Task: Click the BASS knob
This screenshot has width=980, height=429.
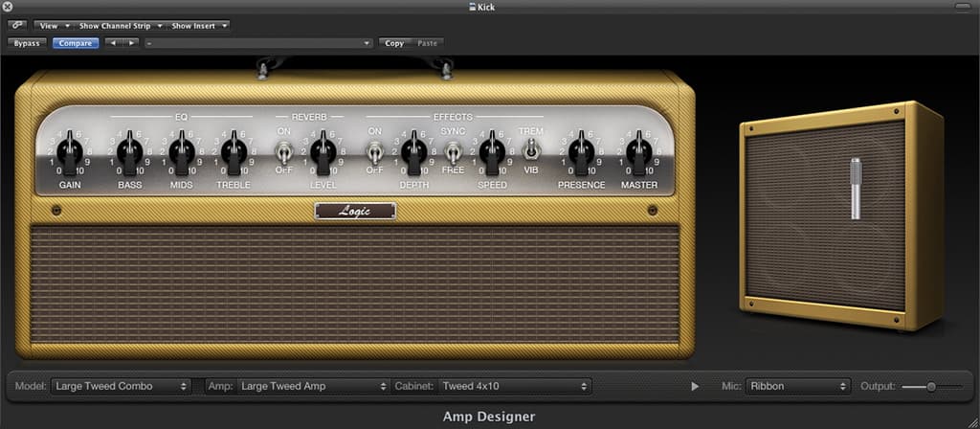Action: 130,152
